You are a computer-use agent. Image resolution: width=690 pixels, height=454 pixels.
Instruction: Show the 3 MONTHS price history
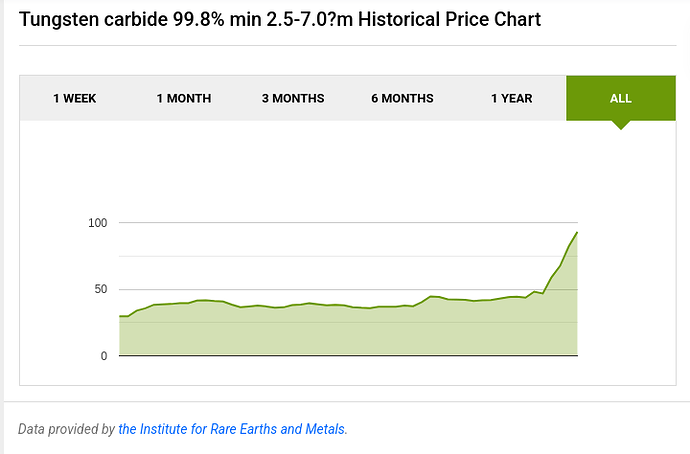pyautogui.click(x=293, y=98)
